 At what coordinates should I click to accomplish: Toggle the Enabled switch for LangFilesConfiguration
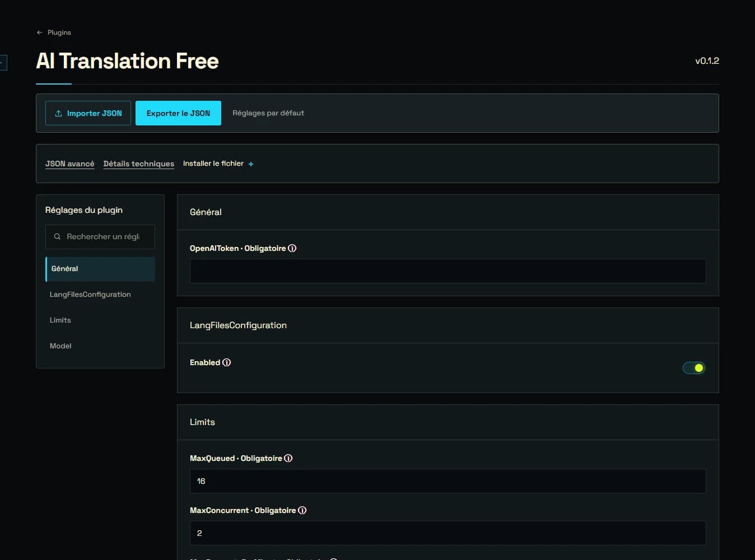point(694,368)
